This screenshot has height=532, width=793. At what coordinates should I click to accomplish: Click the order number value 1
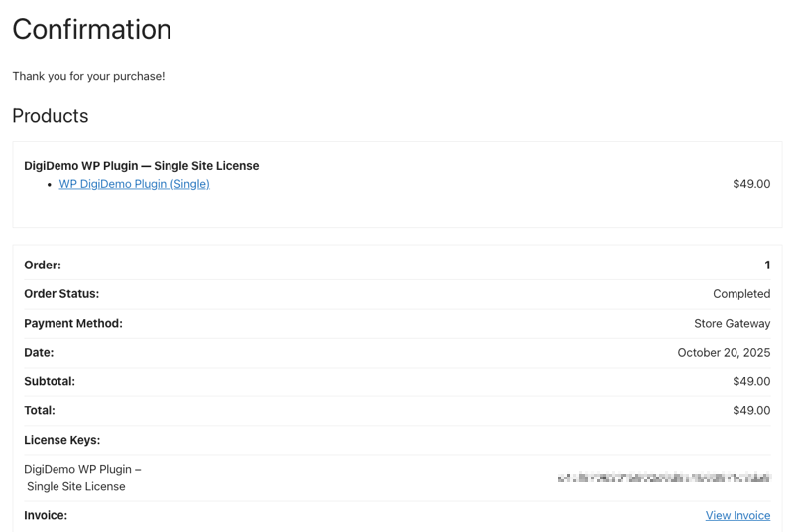pyautogui.click(x=767, y=266)
